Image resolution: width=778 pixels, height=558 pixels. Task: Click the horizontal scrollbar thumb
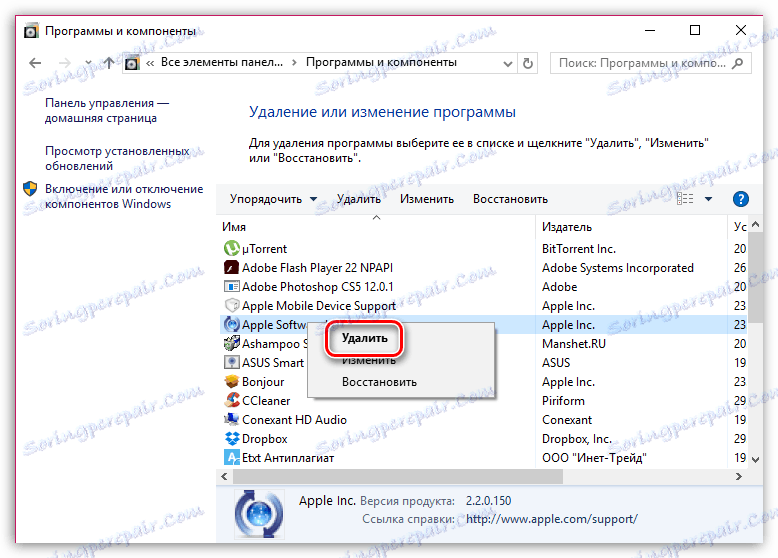(x=398, y=477)
